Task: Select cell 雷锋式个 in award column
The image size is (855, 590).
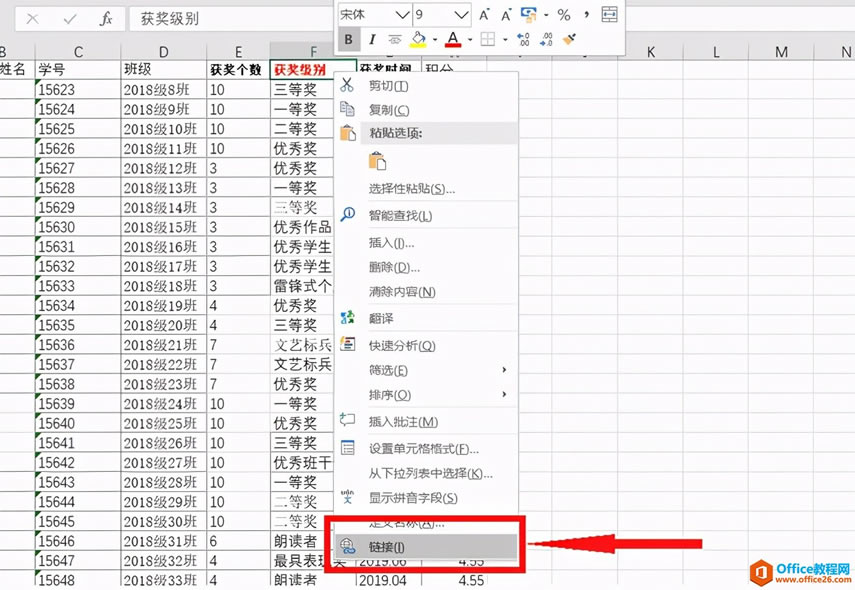Action: click(302, 286)
